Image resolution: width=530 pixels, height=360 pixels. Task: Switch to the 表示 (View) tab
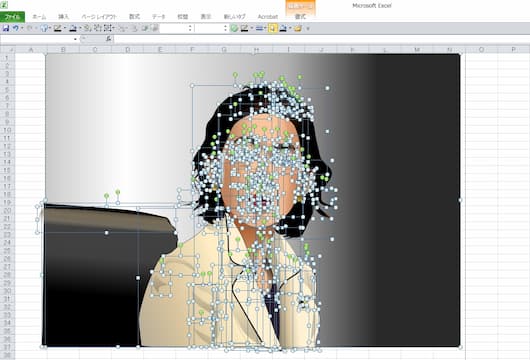(206, 17)
